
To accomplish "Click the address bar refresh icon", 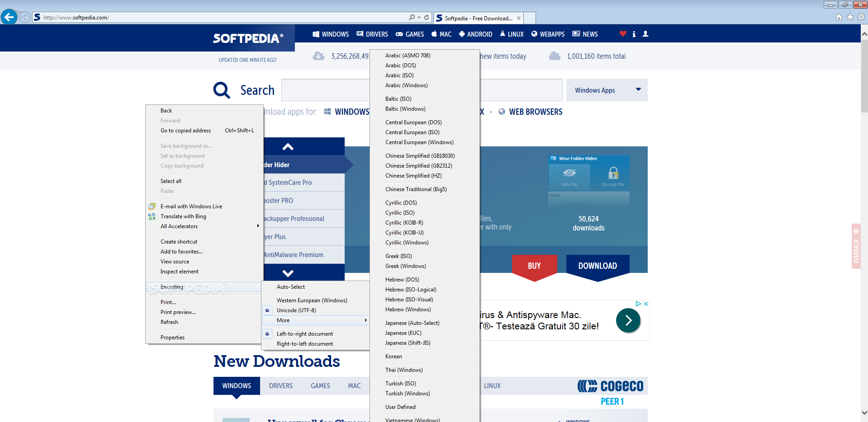I will (427, 17).
